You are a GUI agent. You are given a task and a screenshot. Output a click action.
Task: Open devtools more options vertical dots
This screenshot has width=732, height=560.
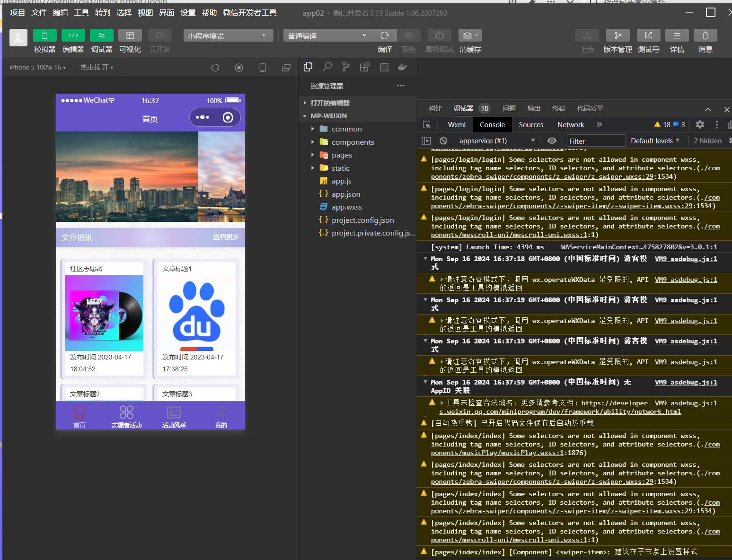pos(717,124)
